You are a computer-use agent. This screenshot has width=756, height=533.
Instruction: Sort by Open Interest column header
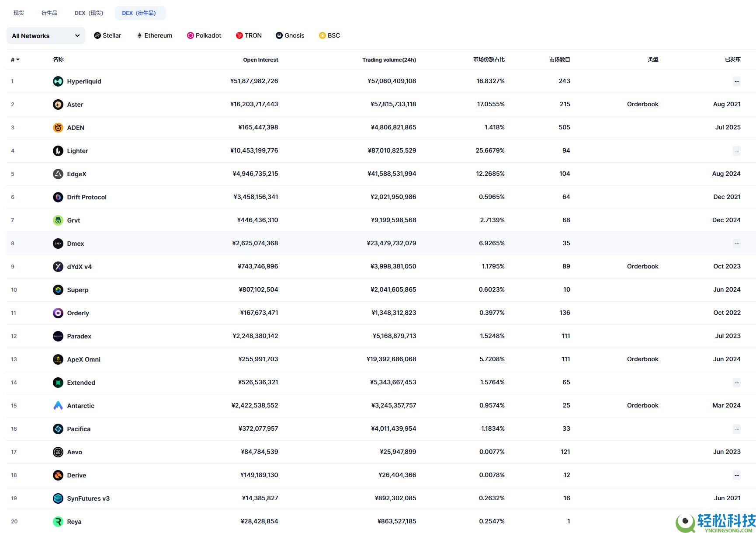click(x=260, y=60)
